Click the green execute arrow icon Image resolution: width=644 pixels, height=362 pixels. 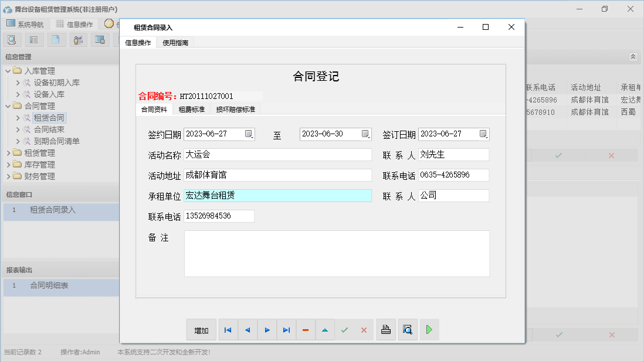429,329
